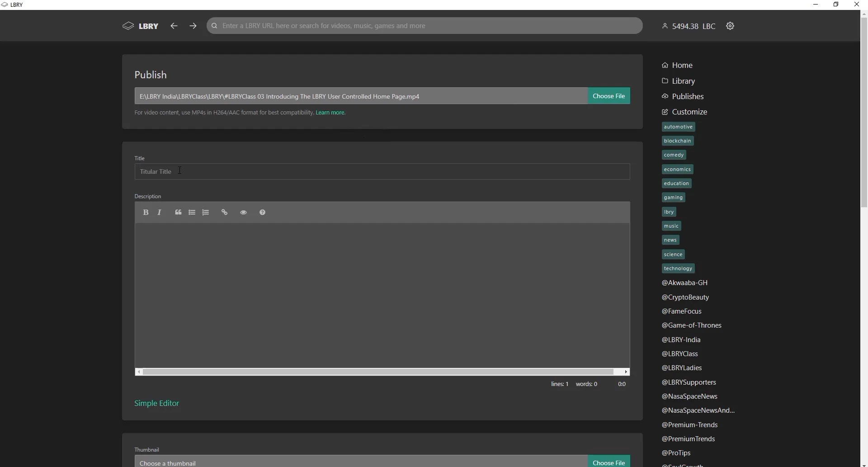The image size is (868, 467).
Task: Click the selected video file path field
Action: coord(361,96)
